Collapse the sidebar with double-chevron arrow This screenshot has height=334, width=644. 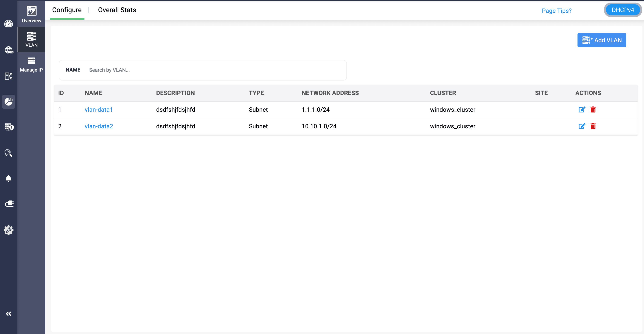coord(9,313)
